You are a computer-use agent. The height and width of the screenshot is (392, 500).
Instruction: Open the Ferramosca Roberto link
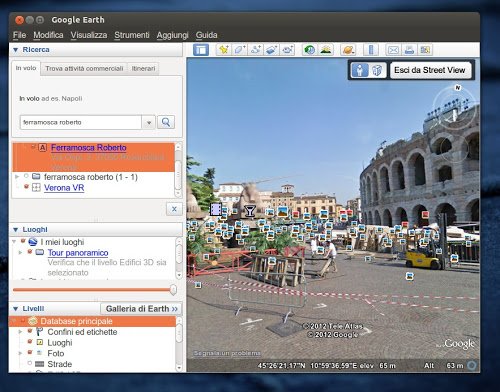pyautogui.click(x=89, y=148)
